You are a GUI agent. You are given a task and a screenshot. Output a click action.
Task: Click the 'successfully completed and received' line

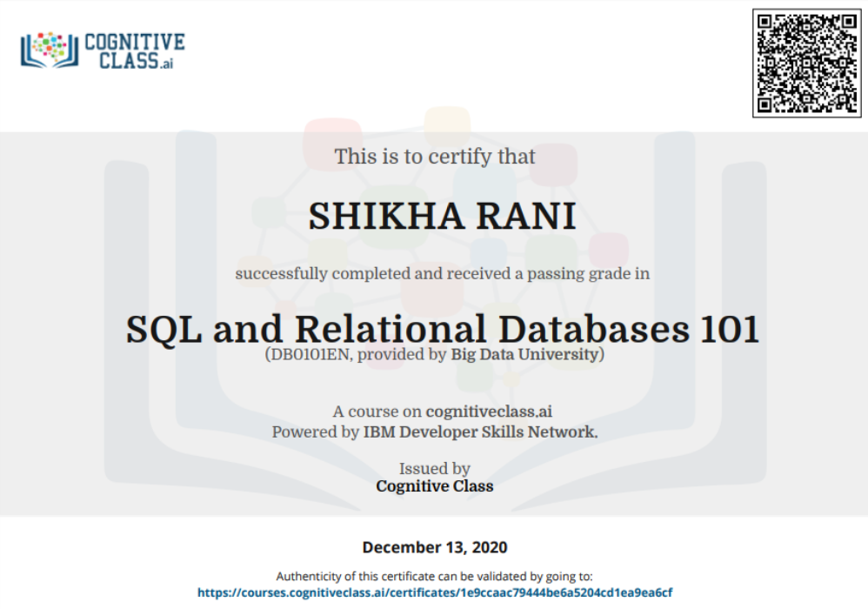coord(443,273)
